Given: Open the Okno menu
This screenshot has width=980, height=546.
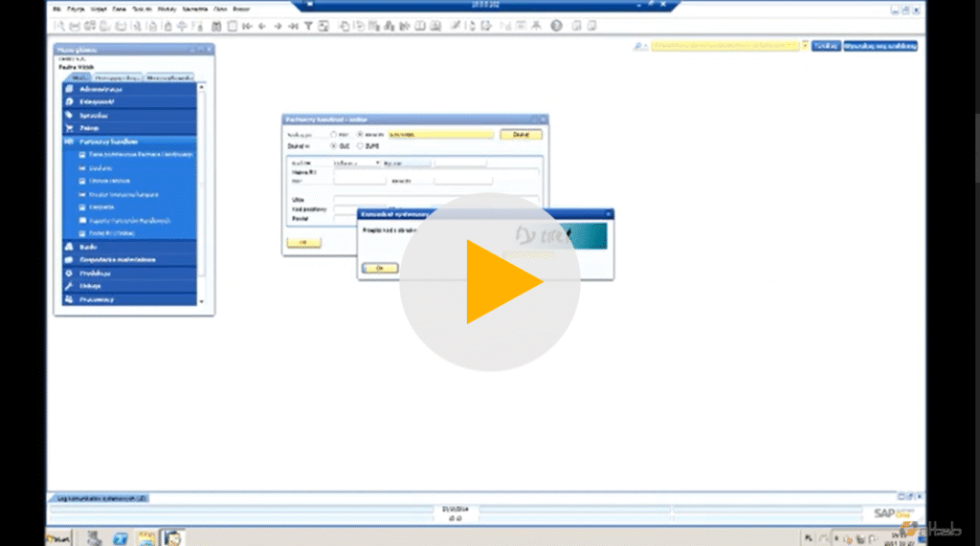Looking at the screenshot, I should coord(220,10).
